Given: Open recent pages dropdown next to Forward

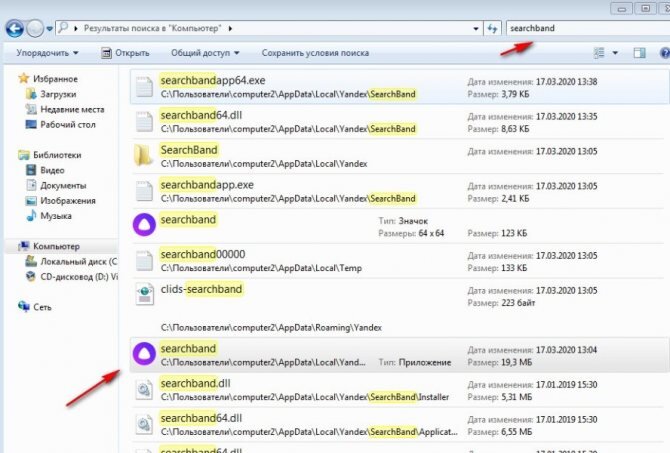Looking at the screenshot, I should coord(49,29).
